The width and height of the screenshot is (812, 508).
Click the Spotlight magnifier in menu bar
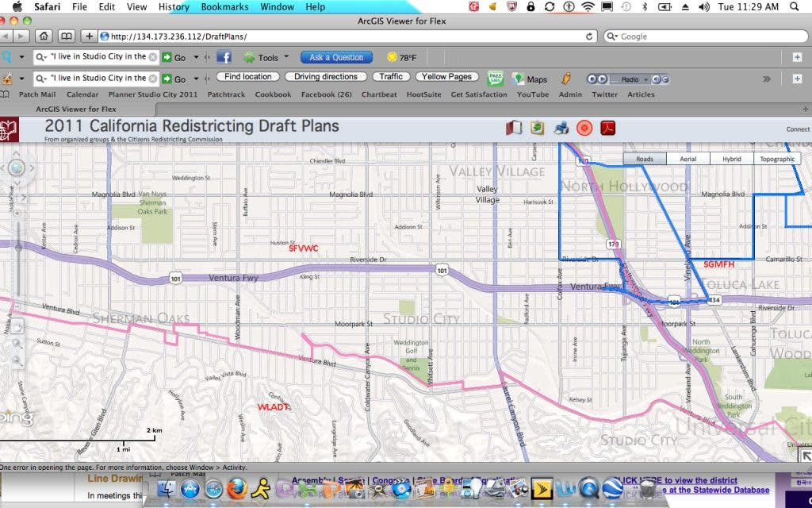[794, 6]
